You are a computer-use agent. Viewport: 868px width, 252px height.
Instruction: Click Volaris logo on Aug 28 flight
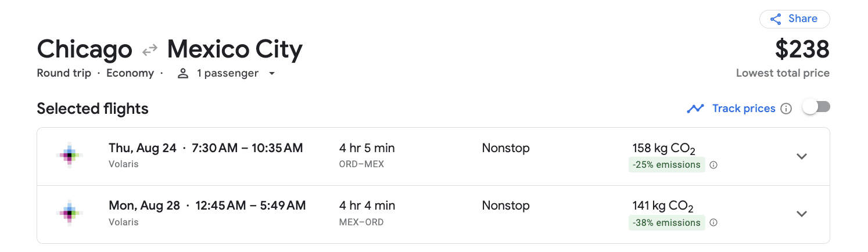[70, 213]
